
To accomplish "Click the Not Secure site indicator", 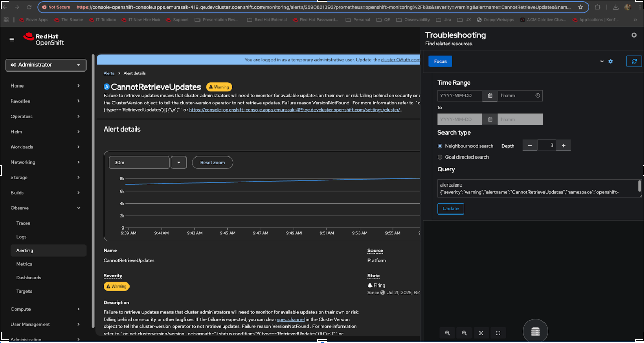I will click(x=56, y=7).
